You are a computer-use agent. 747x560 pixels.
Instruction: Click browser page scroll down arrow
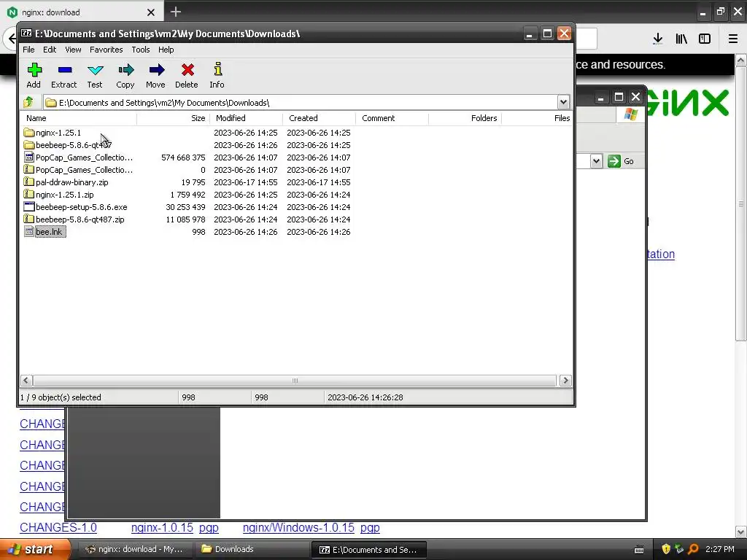740,532
